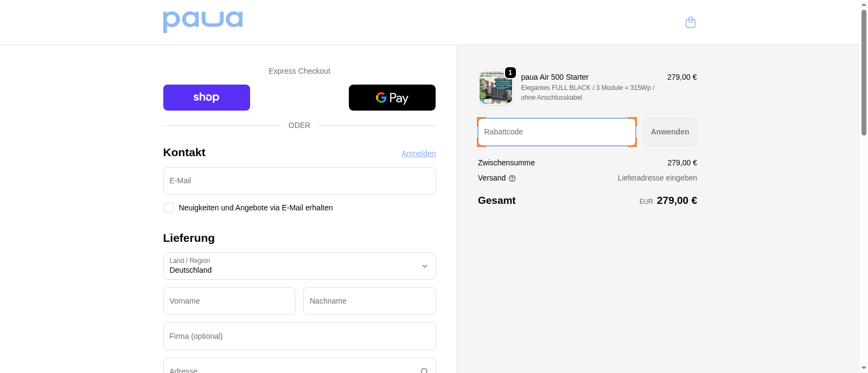
Task: Click the scrollbar down arrow
Action: point(864,368)
